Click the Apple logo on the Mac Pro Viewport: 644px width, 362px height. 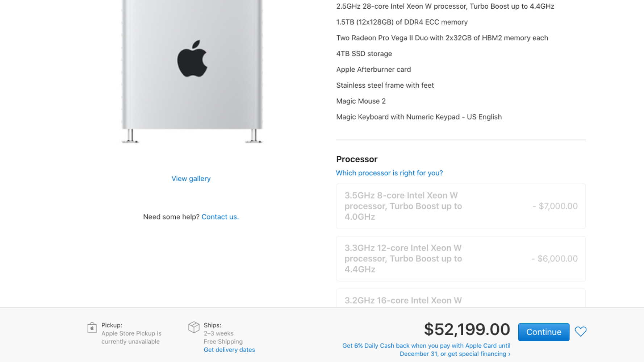pos(192,59)
